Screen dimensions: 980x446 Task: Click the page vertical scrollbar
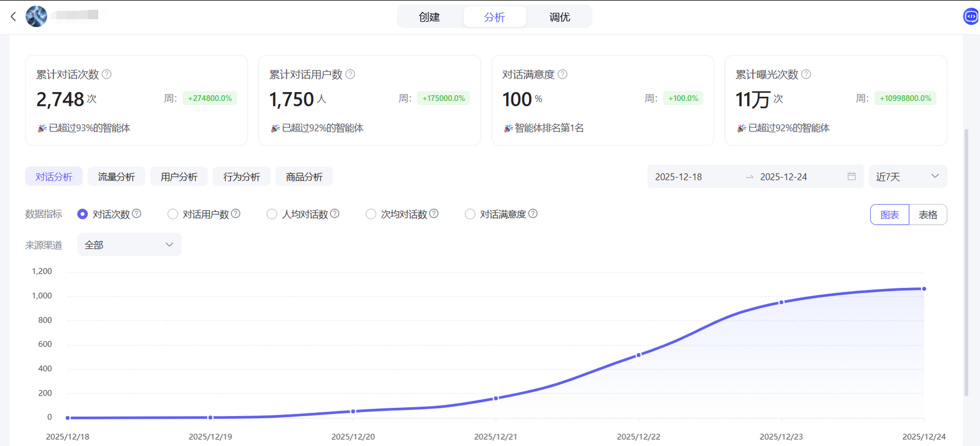(966, 262)
